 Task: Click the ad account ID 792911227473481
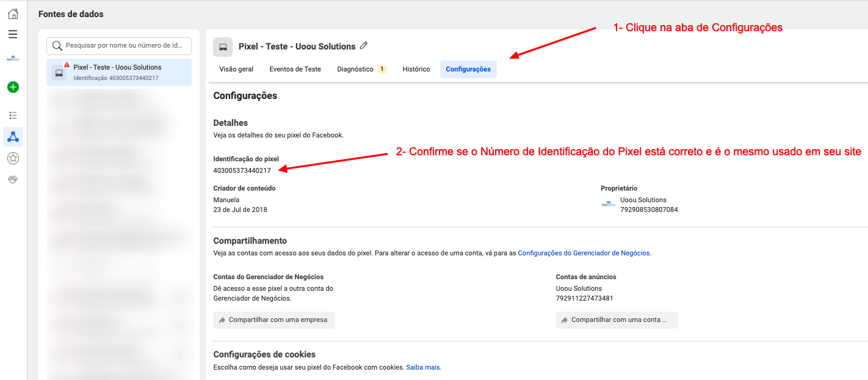tap(585, 298)
